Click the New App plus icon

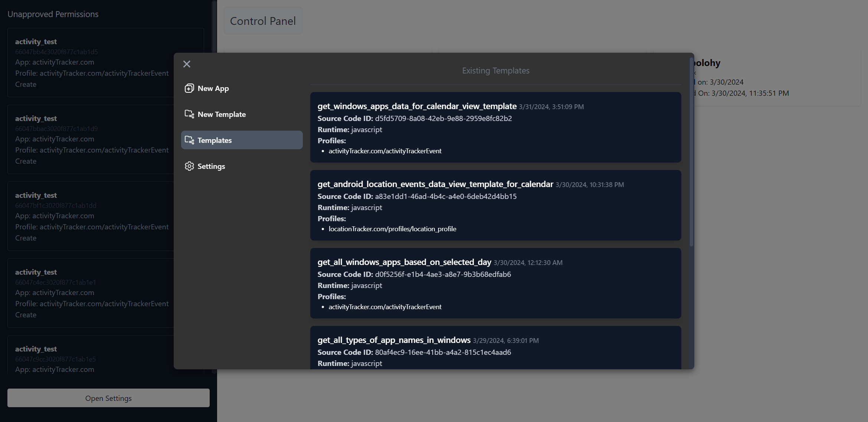(x=189, y=88)
